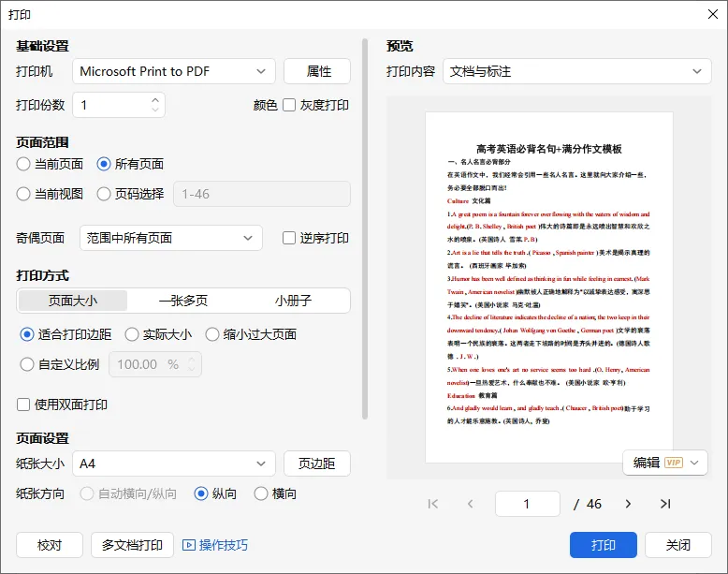
Task: Go to the first preview page
Action: pyautogui.click(x=432, y=504)
